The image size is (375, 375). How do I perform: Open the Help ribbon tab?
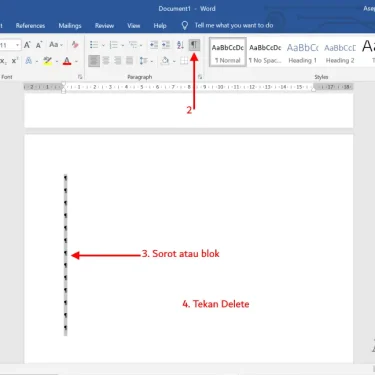click(x=160, y=26)
